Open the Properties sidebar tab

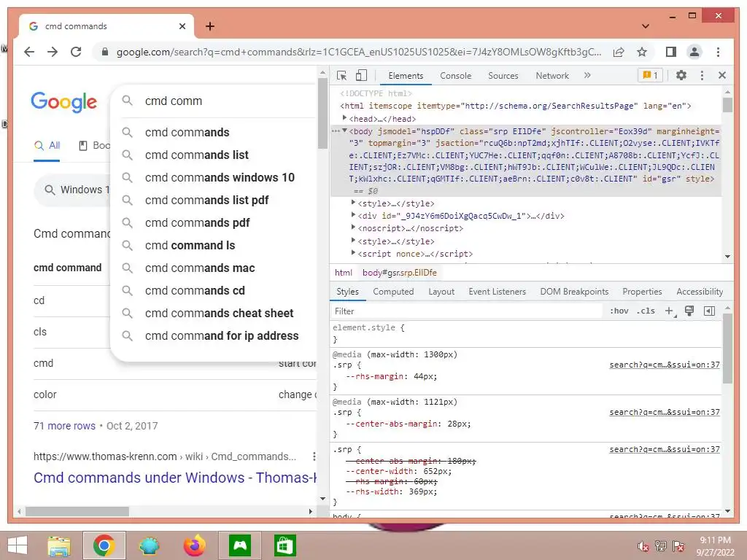pyautogui.click(x=642, y=292)
